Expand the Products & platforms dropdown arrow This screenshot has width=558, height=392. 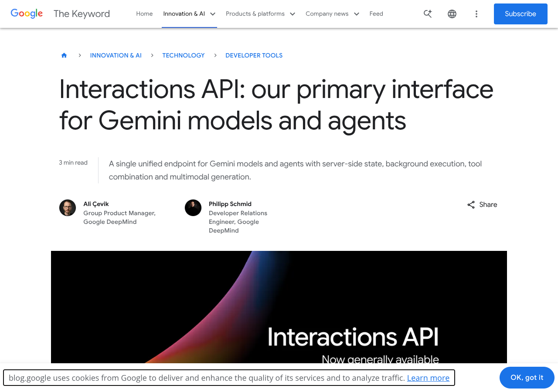tap(293, 14)
